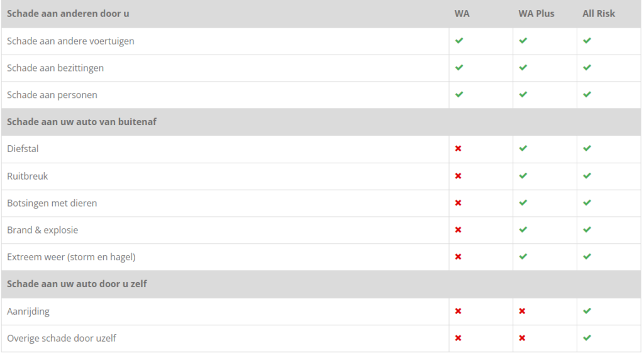Click the All Risk checkmark for Schade aan personen
Viewport: 644px width, 355px height.
pos(587,95)
